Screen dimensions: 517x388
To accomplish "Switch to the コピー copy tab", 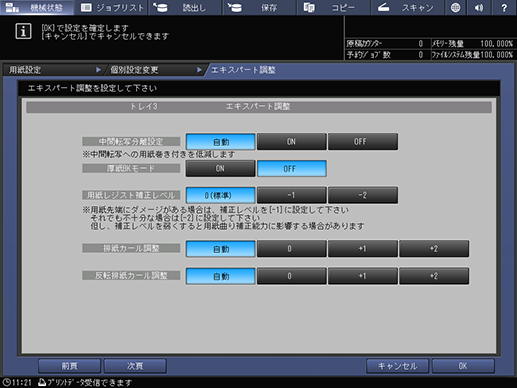I will [x=334, y=7].
